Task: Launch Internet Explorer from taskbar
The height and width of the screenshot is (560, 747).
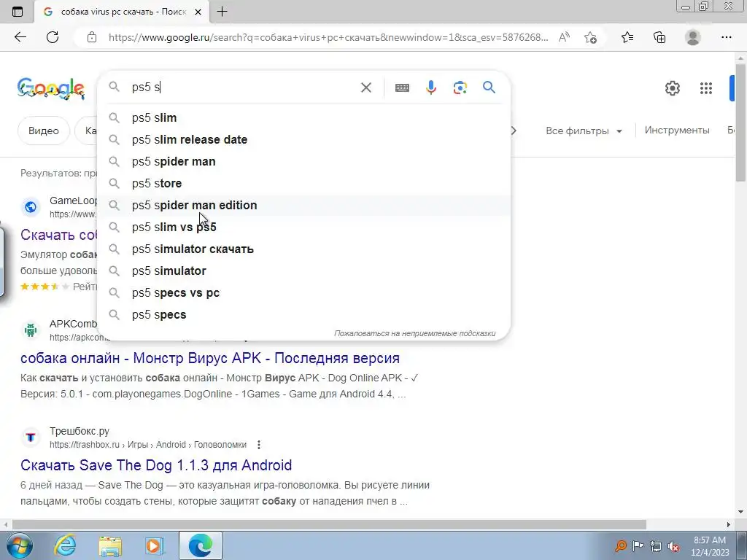Action: point(65,545)
